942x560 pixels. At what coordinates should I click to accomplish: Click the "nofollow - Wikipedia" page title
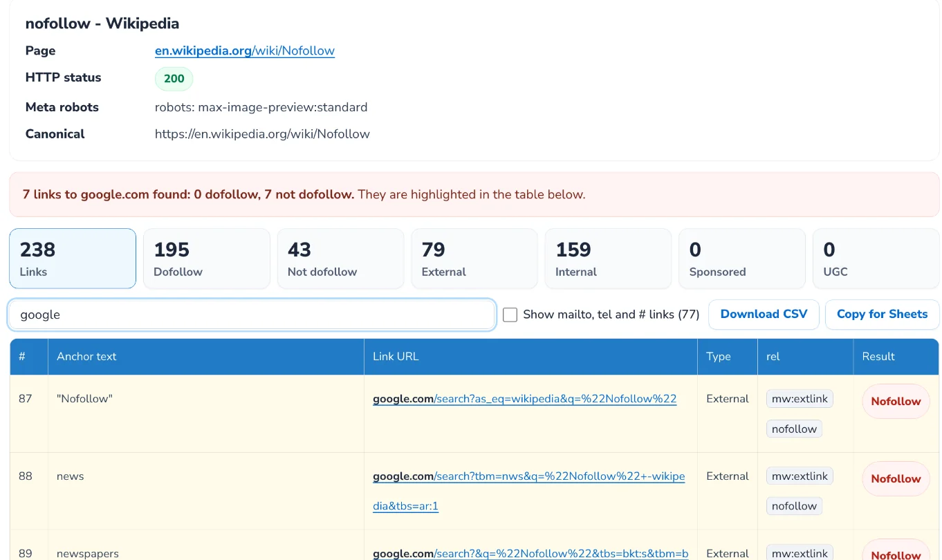[102, 24]
